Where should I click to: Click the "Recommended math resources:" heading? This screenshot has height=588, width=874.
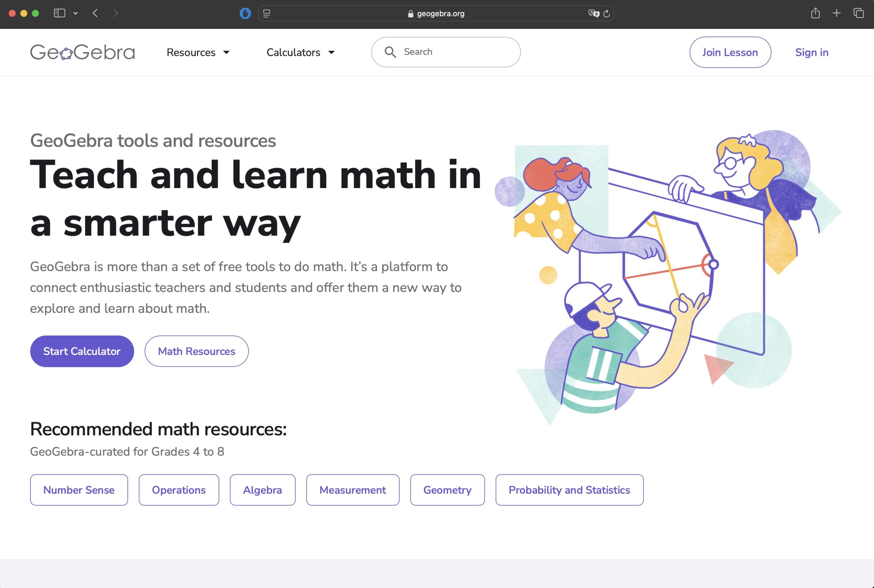(158, 429)
